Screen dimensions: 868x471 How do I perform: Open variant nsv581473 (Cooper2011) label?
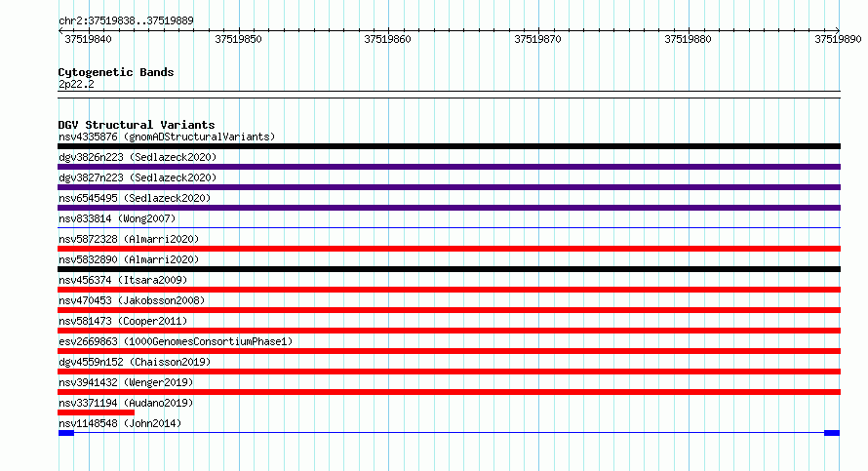tap(123, 321)
